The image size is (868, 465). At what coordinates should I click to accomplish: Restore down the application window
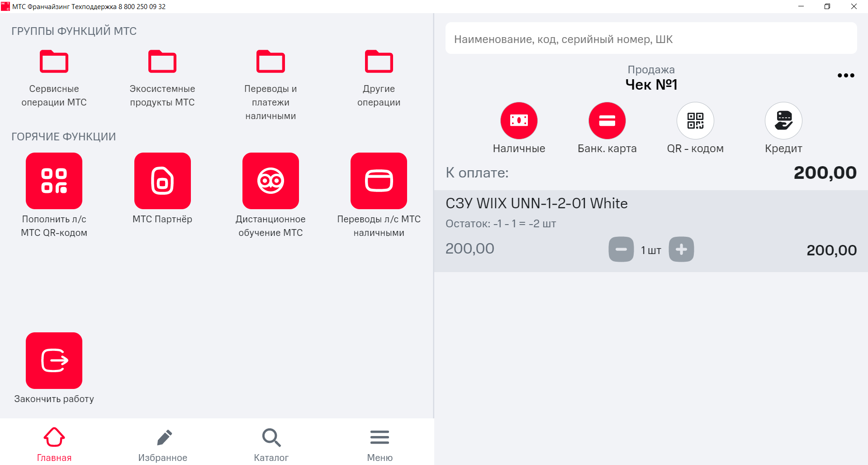tap(827, 6)
